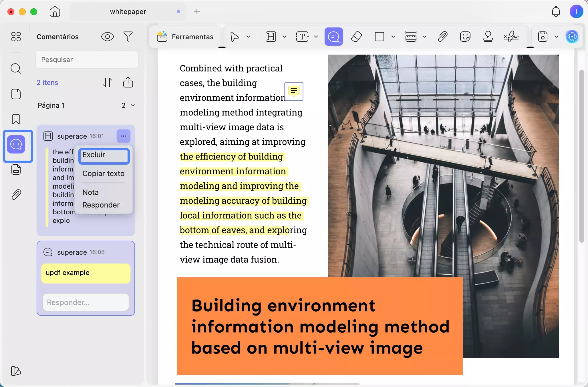Open the rectangle shape dropdown arrow
588x387 pixels.
pos(393,37)
